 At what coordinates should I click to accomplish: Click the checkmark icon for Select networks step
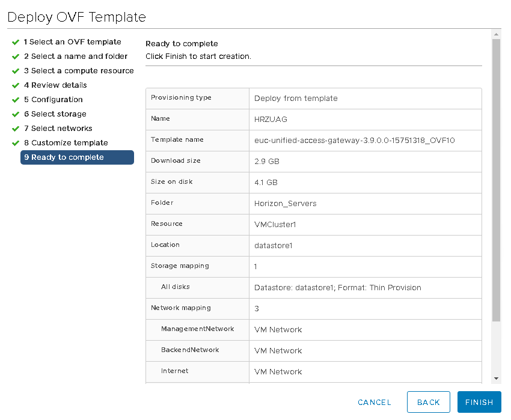pyautogui.click(x=15, y=129)
